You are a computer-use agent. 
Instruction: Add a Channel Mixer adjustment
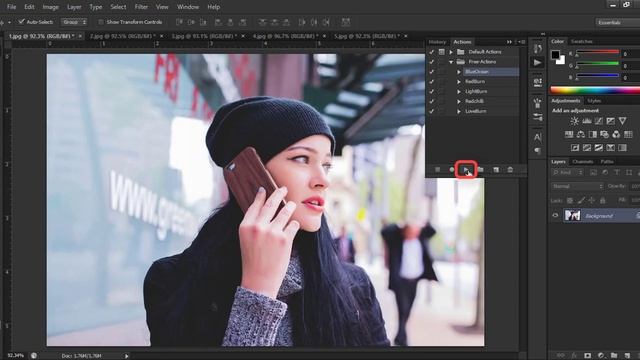tap(616, 134)
